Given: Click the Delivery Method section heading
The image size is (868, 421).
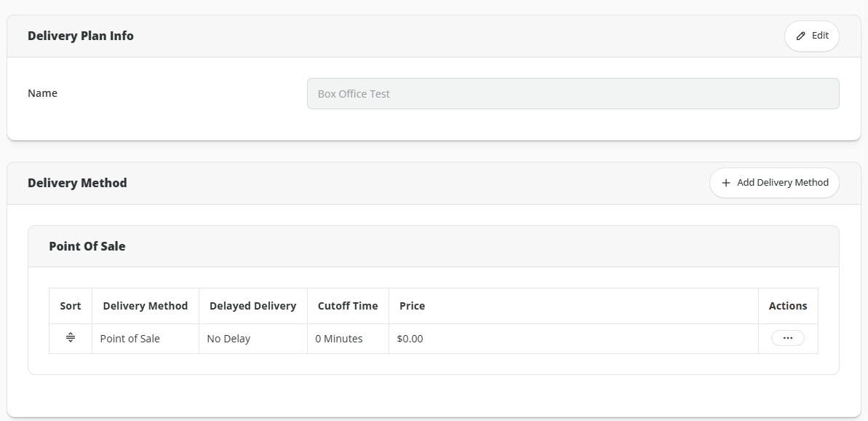Looking at the screenshot, I should [x=78, y=183].
